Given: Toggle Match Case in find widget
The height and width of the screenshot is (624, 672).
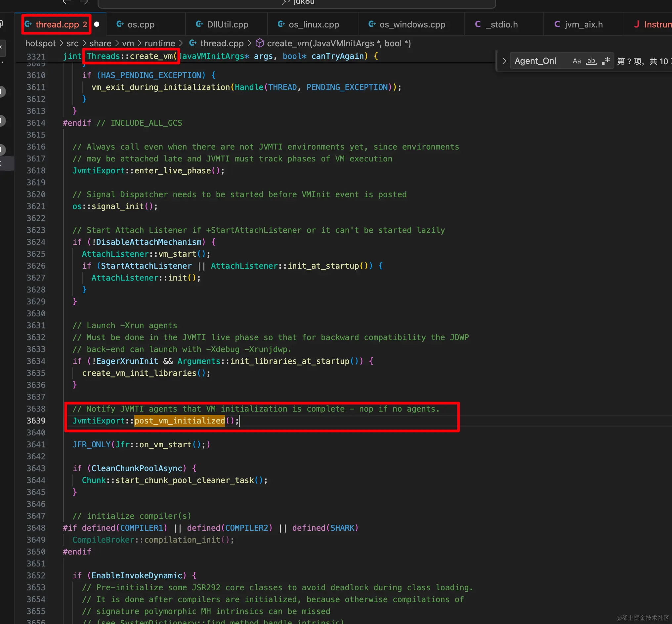Looking at the screenshot, I should 576,61.
